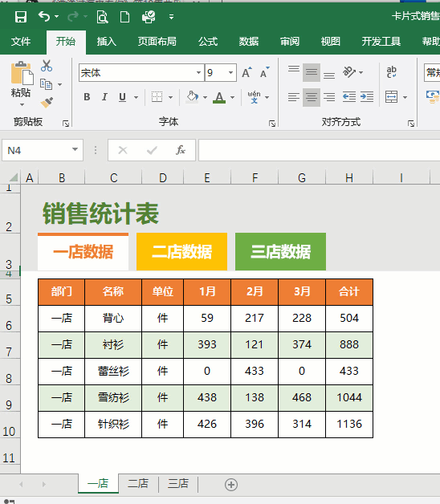Click the Insert Function fx icon
This screenshot has height=504, width=440.
tap(181, 150)
